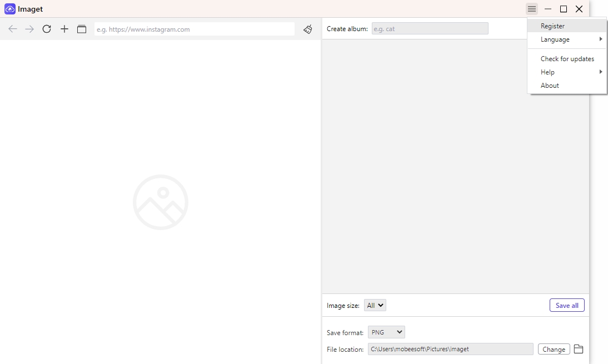608x364 pixels.
Task: Select Check for updates
Action: 567,59
